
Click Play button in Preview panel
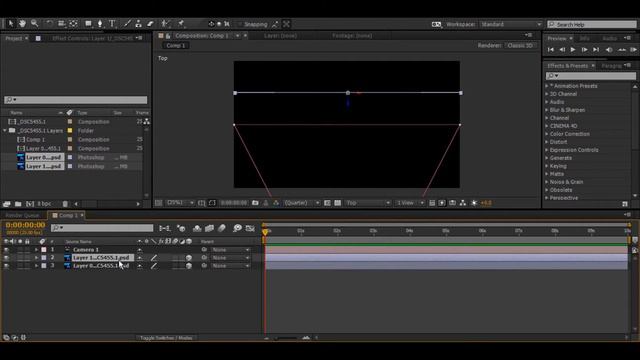[x=573, y=50]
